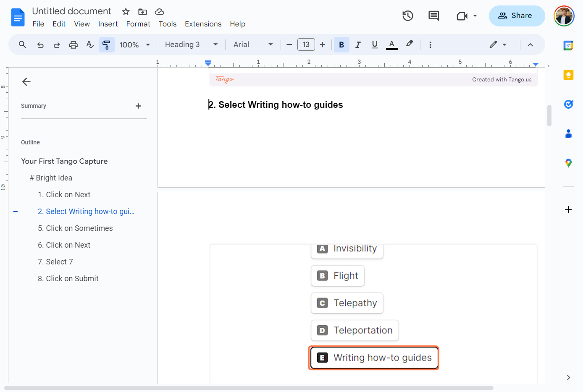Viewport: 583px width, 392px height.
Task: Click the font size field
Action: pos(306,44)
